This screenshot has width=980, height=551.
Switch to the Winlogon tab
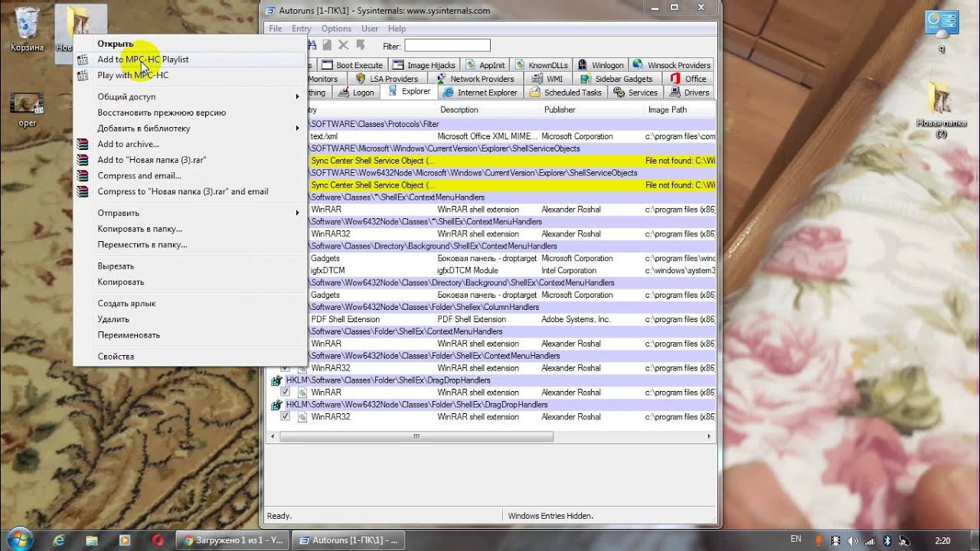600,65
